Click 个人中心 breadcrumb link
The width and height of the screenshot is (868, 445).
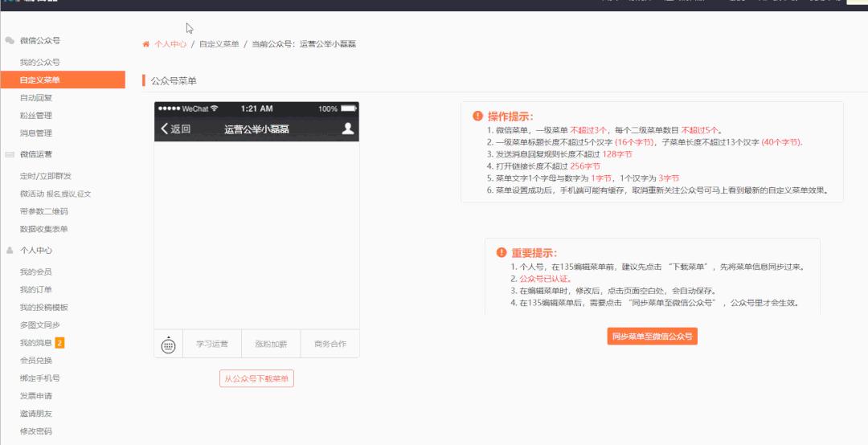(x=170, y=44)
